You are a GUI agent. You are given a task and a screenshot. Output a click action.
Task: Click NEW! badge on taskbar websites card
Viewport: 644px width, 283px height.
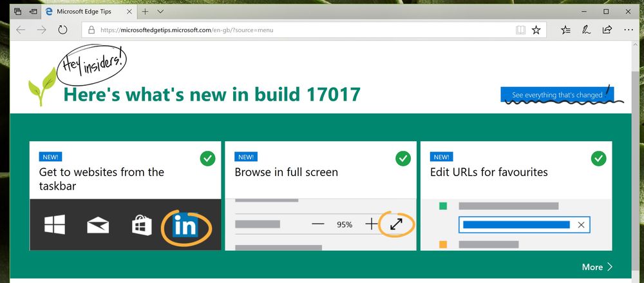point(50,157)
